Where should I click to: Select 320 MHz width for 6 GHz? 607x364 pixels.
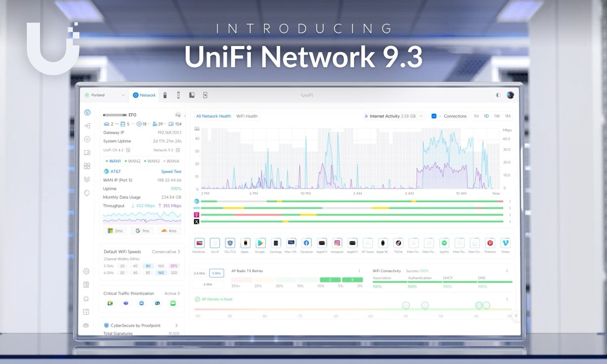point(174,273)
